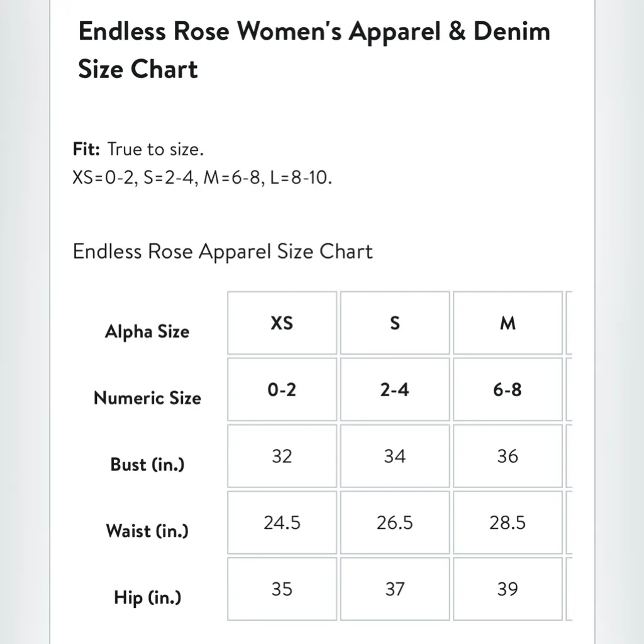The width and height of the screenshot is (644, 644).
Task: Click the "Fit: True to size" text
Action: coord(138,150)
